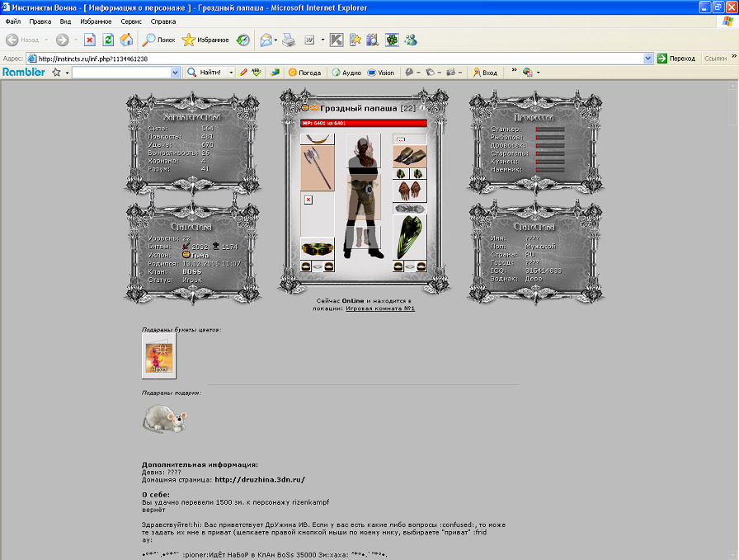Image resolution: width=739 pixels, height=560 pixels.
Task: Show the browsing History pane
Action: point(243,40)
